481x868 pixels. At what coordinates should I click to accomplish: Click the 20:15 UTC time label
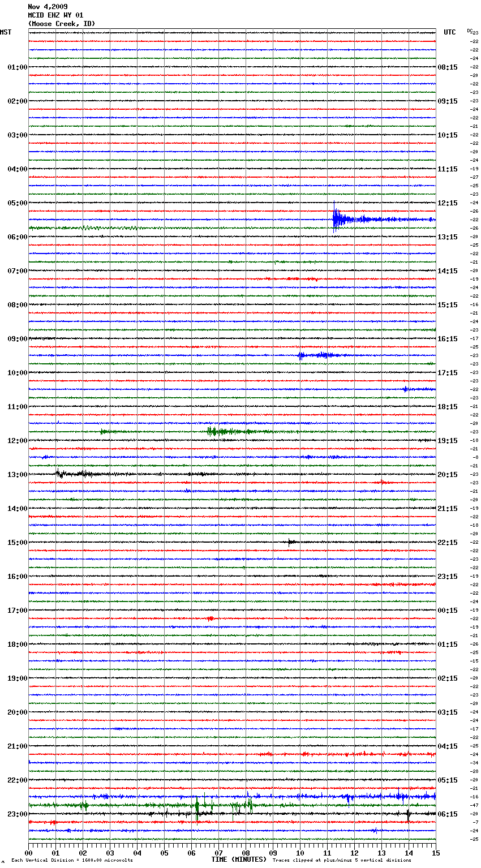(448, 475)
